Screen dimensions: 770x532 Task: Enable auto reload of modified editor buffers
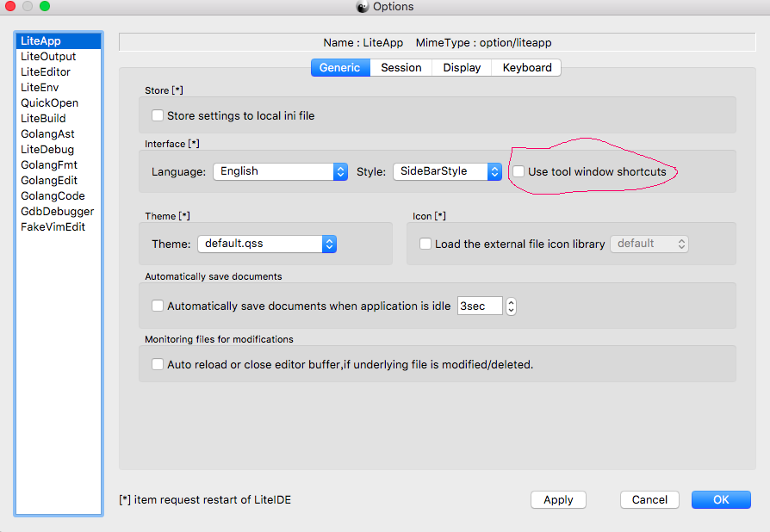coord(158,364)
